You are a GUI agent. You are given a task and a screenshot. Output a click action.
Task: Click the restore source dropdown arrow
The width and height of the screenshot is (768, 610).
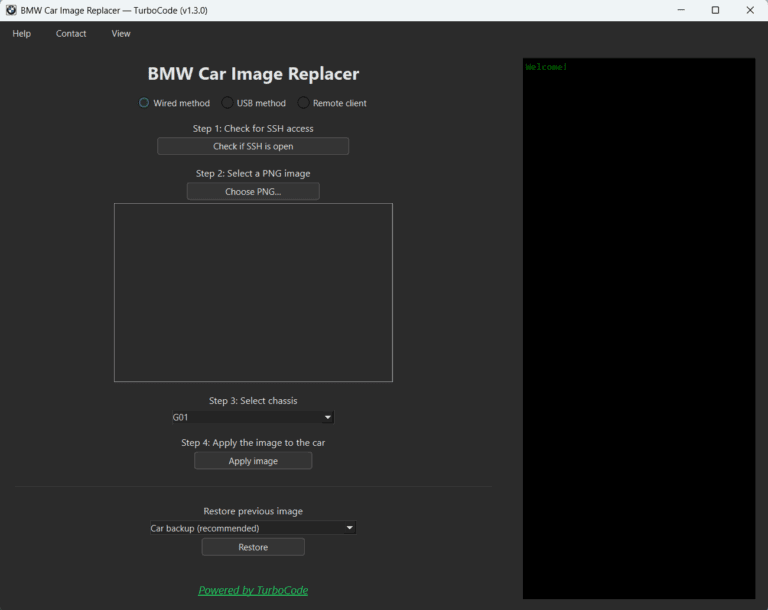click(x=349, y=528)
